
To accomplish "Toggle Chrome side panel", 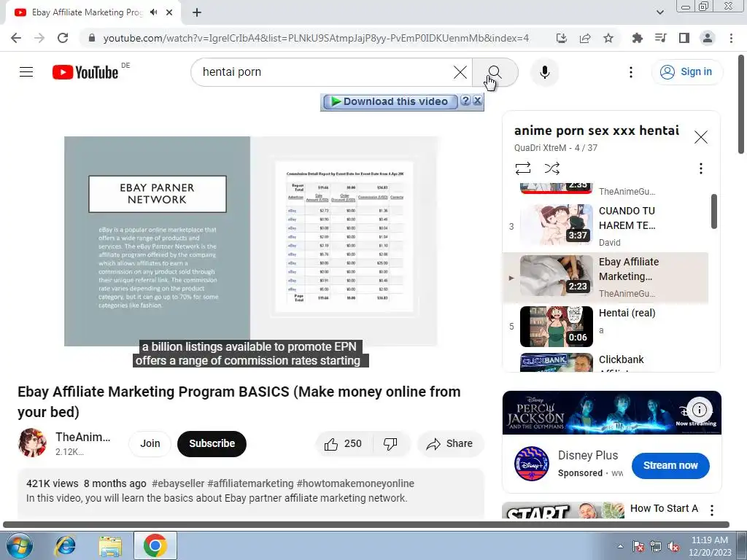I will pos(684,38).
